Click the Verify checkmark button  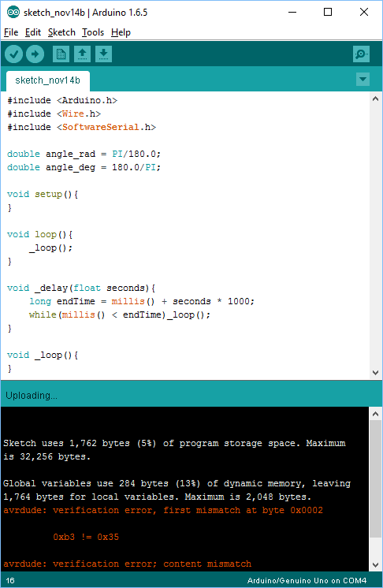(x=14, y=54)
